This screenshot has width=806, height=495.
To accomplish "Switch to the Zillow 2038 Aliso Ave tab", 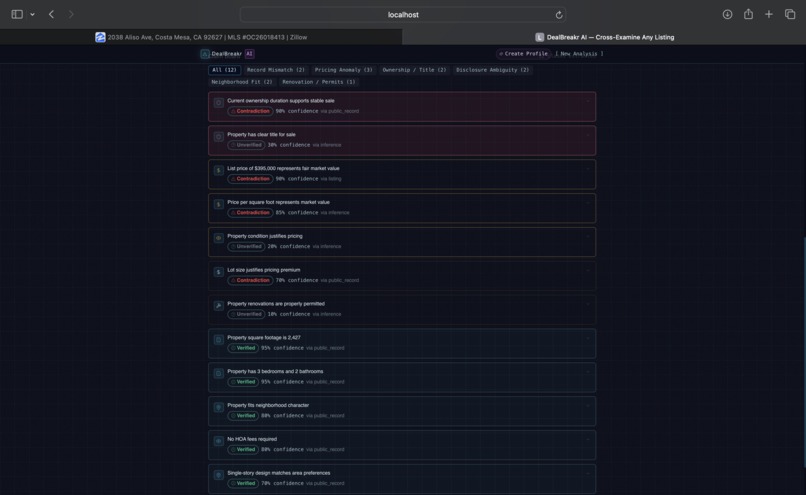I will point(201,37).
